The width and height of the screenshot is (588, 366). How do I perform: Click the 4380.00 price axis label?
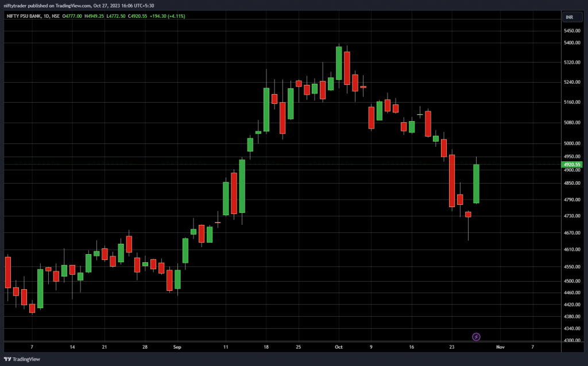pyautogui.click(x=572, y=317)
